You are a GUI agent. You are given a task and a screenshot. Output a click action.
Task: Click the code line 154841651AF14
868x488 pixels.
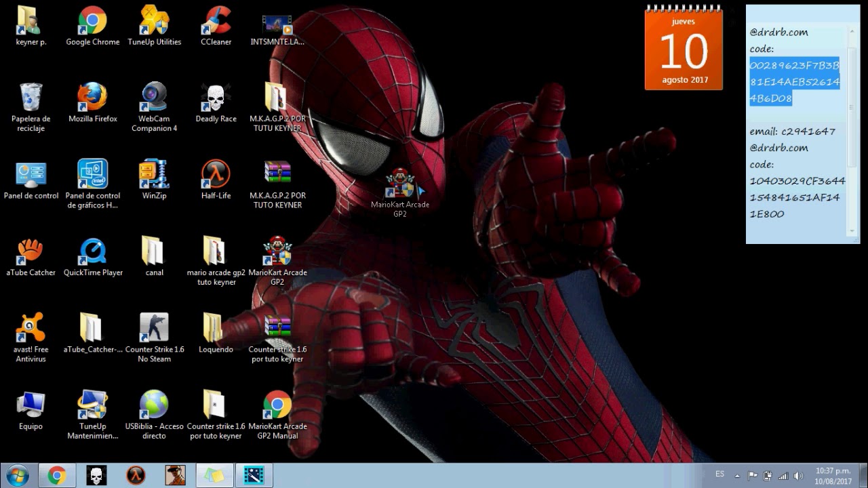pyautogui.click(x=794, y=197)
